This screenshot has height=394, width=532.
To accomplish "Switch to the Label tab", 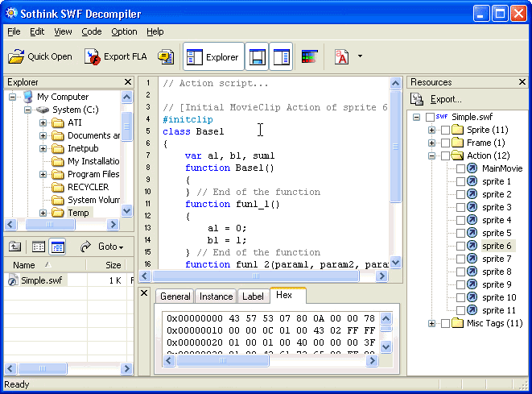I will 253,297.
